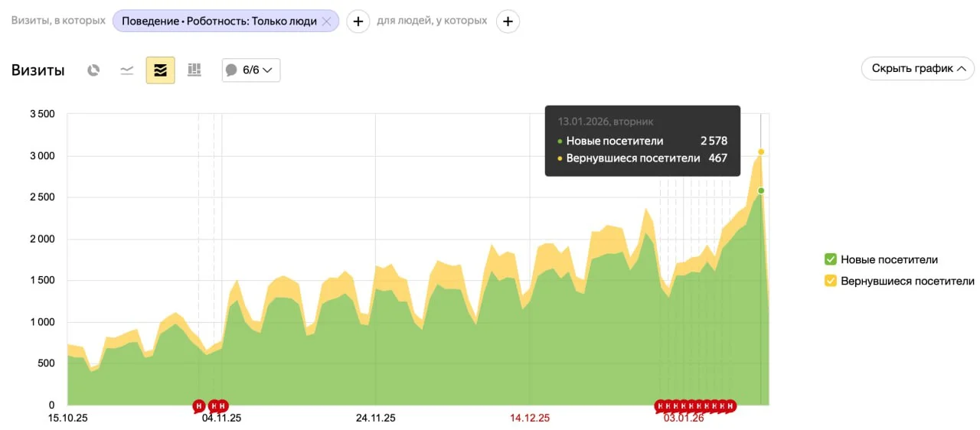Collapse chart with Скрыть график
Screen dimensions: 980x430
918,69
